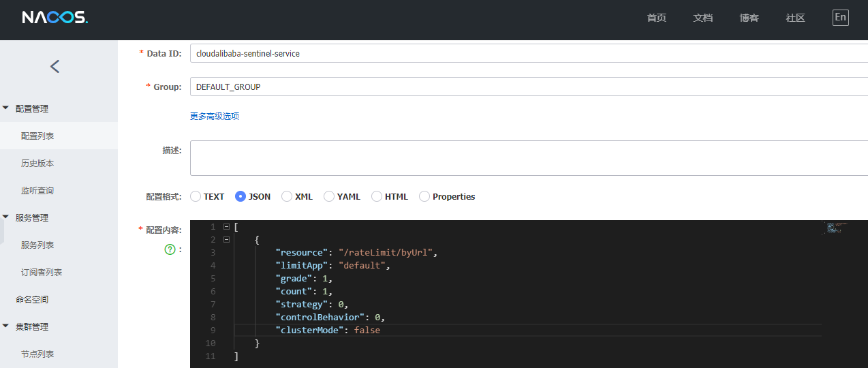The width and height of the screenshot is (868, 368).
Task: Select the XML format radio button
Action: [287, 196]
